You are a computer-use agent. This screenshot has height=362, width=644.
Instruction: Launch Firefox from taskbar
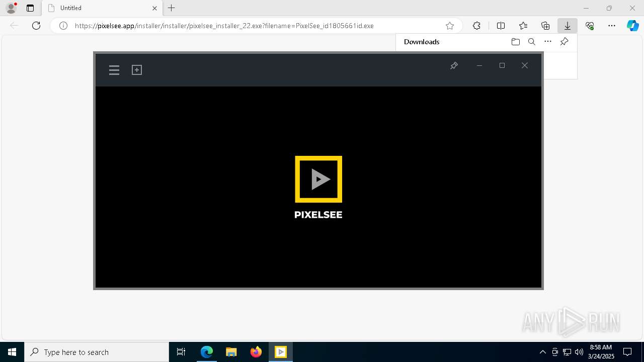tap(256, 352)
